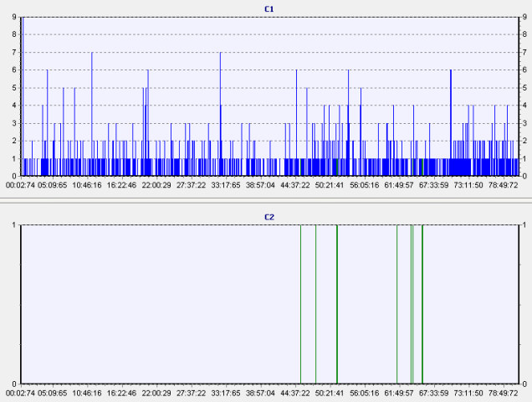Select the 05:09:65 time label under the C1 chart
The width and height of the screenshot is (532, 402).
coord(53,185)
